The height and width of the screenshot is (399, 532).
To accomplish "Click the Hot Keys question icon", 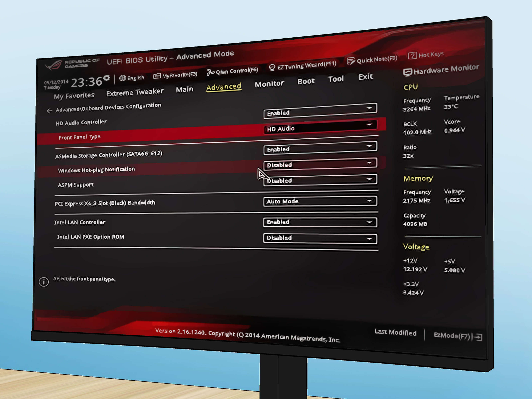I will (x=412, y=56).
